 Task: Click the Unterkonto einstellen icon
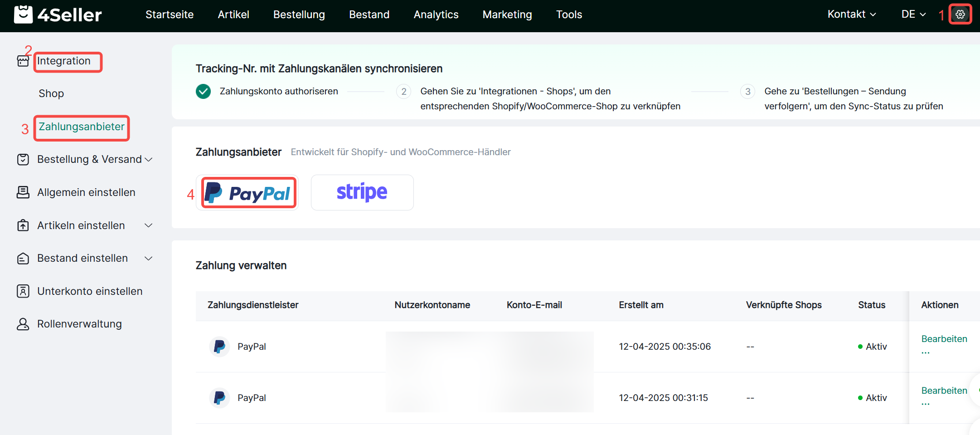point(23,291)
